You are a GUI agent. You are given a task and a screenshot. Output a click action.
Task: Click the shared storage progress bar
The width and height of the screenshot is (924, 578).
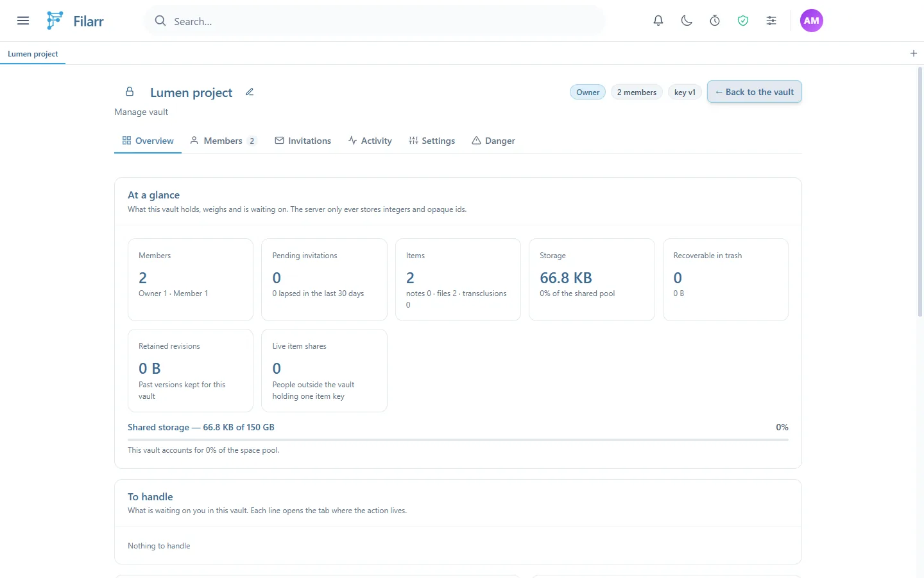(x=458, y=440)
